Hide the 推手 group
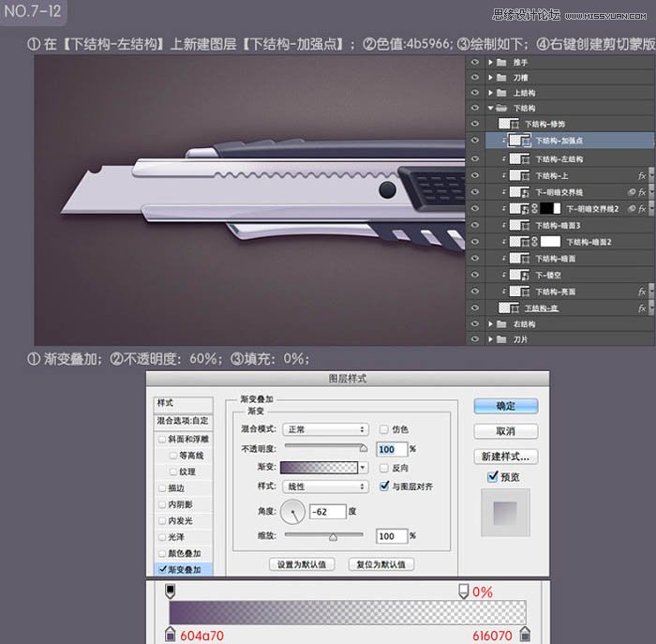Image resolution: width=656 pixels, height=644 pixels. tap(474, 63)
